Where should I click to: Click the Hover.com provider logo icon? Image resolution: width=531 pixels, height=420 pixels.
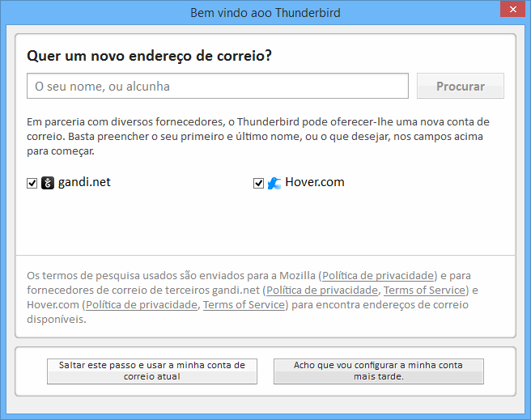point(274,183)
